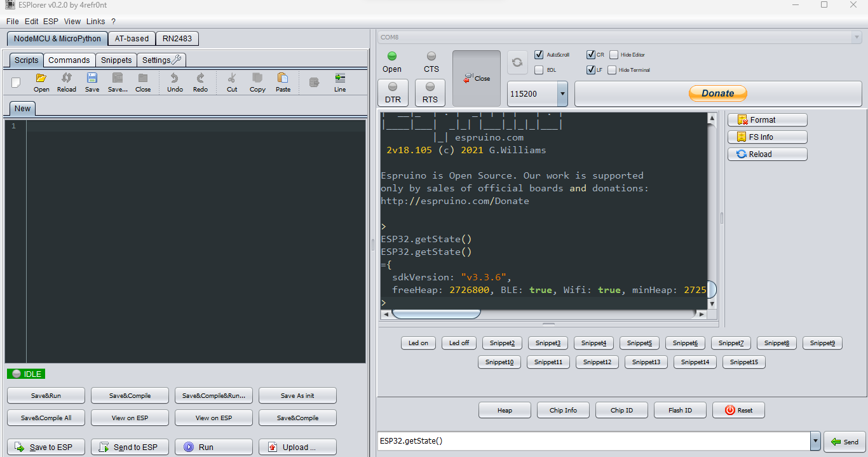
Task: Click the ESP32.getState() command input field
Action: click(x=593, y=441)
